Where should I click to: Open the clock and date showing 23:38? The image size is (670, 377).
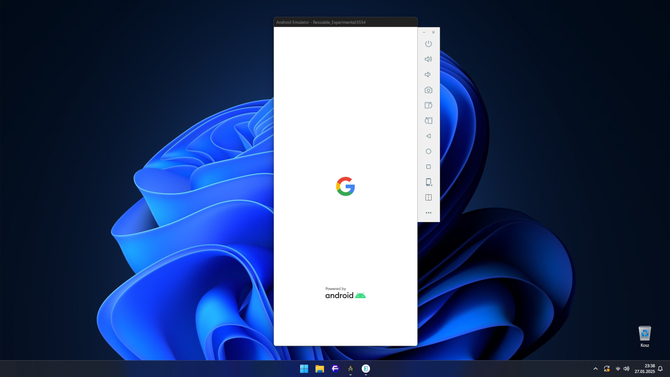point(645,369)
